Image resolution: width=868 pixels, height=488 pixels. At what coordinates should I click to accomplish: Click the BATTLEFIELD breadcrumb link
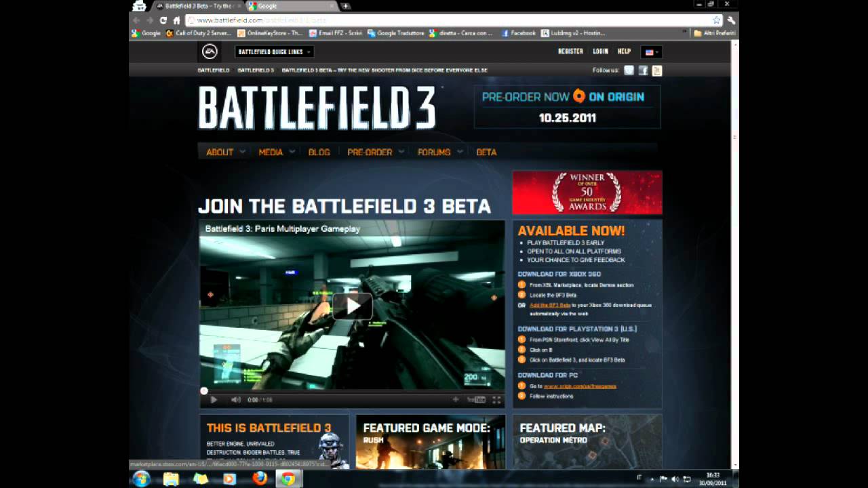pyautogui.click(x=214, y=70)
